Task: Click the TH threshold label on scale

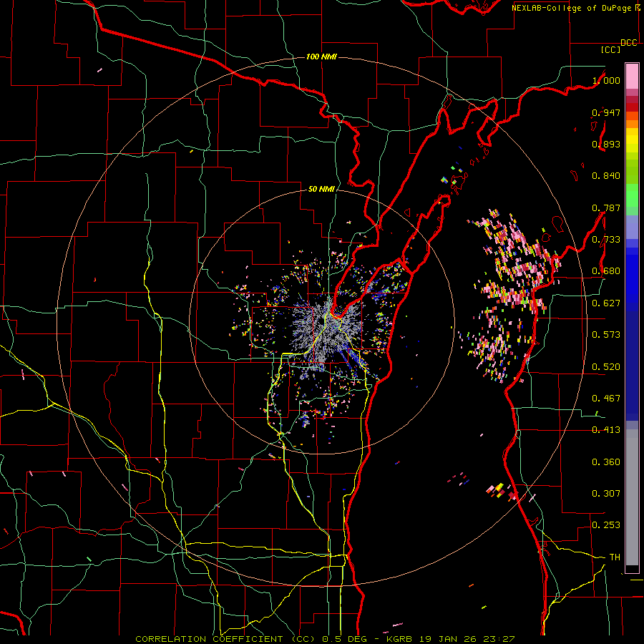Action: (615, 557)
